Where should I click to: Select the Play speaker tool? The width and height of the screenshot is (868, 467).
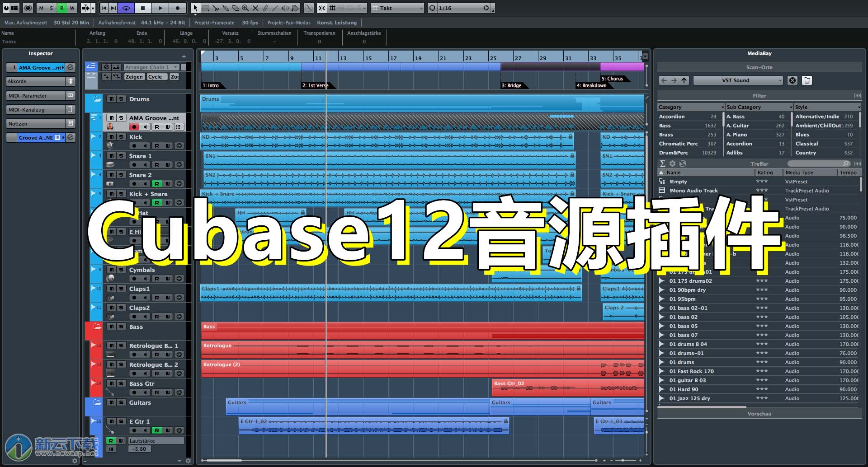point(285,8)
